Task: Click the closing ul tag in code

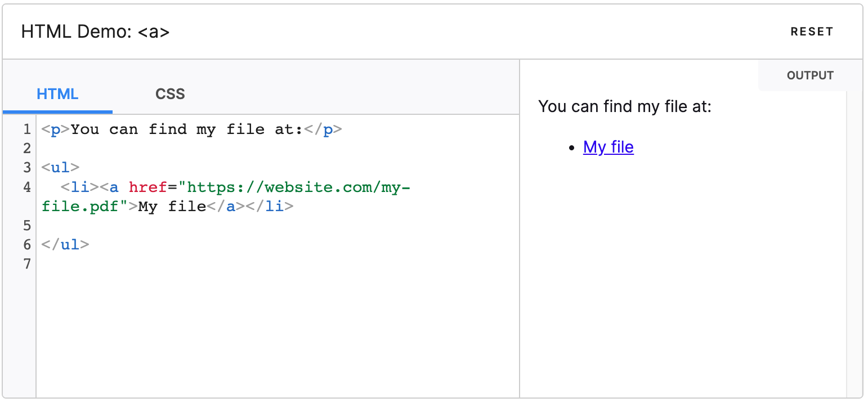Action: [x=65, y=245]
